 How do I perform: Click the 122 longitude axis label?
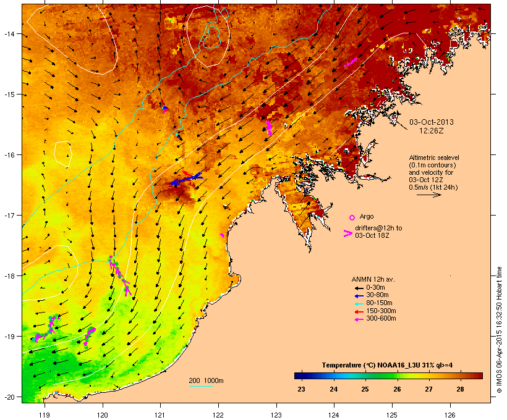[x=218, y=415]
